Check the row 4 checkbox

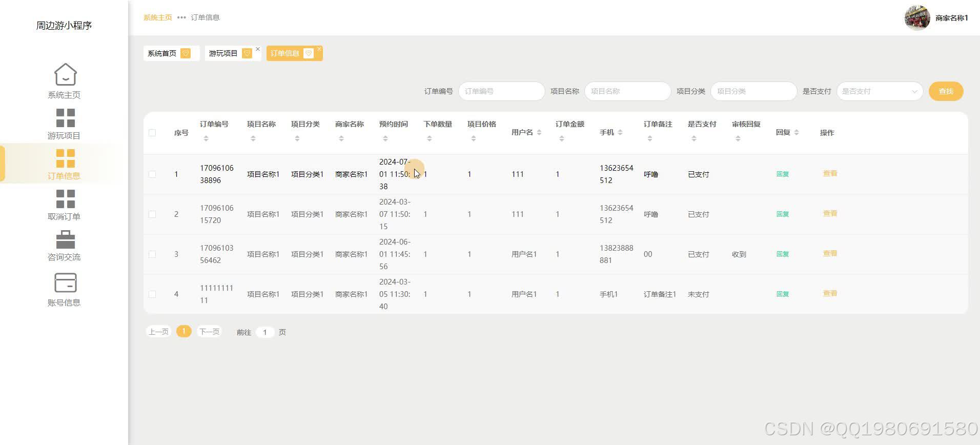152,294
